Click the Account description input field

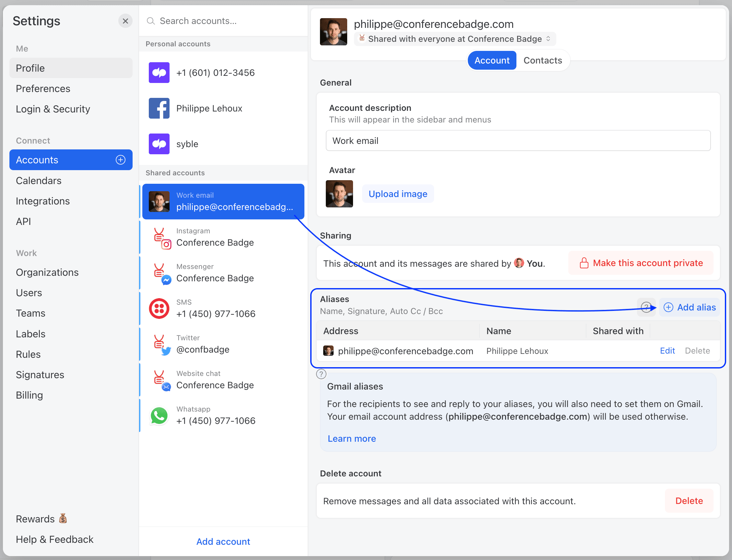(x=518, y=141)
